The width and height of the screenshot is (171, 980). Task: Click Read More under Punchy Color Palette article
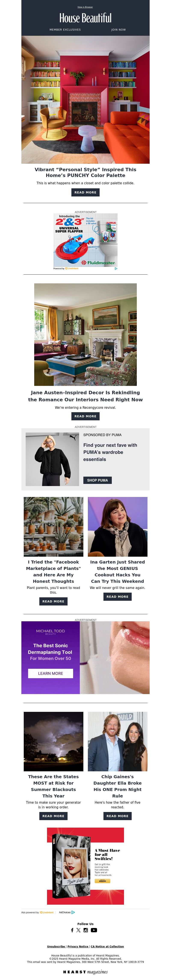pyautogui.click(x=85, y=192)
